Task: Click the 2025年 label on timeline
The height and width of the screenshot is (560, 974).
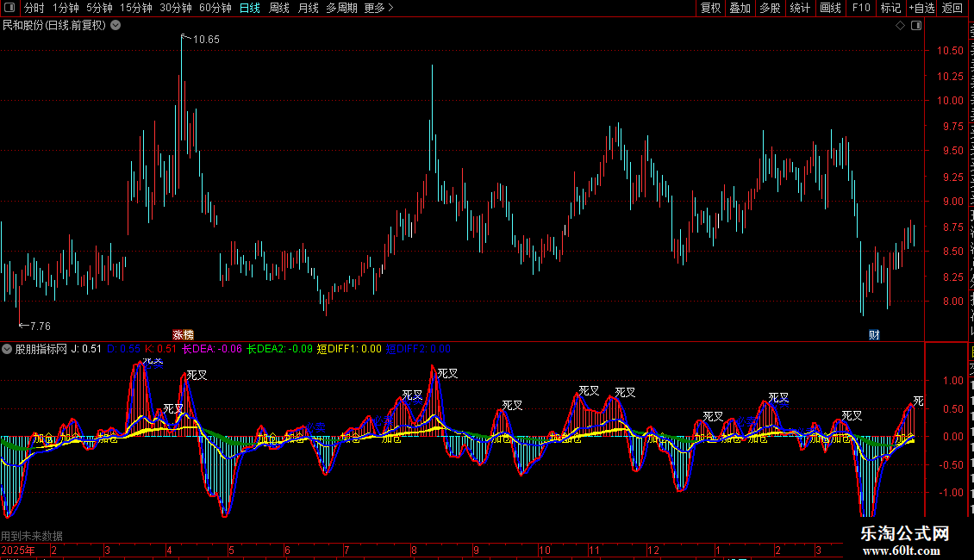Action: click(x=18, y=550)
